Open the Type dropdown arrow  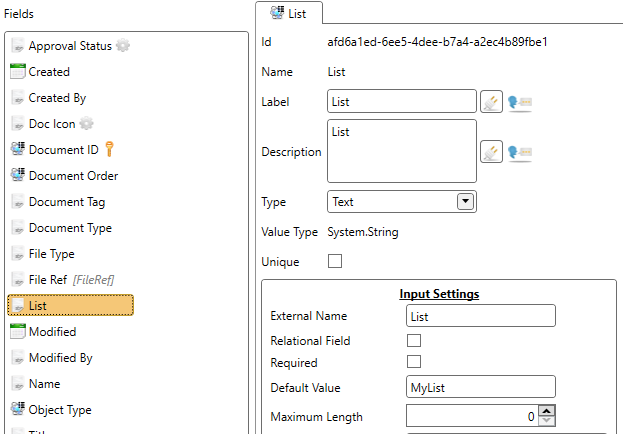tap(465, 202)
